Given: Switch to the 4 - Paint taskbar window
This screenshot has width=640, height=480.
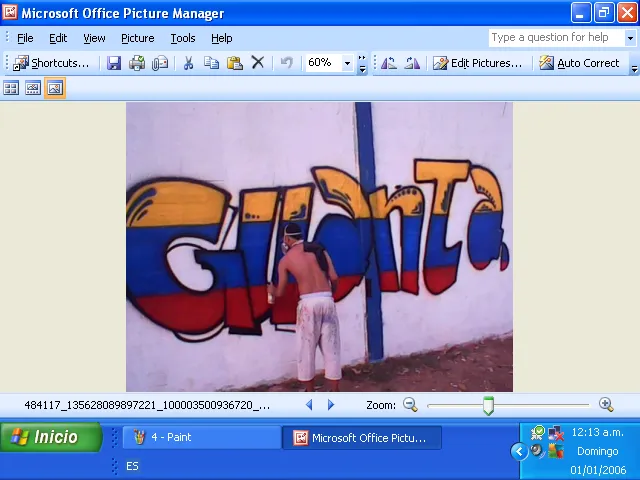Looking at the screenshot, I should [202, 438].
